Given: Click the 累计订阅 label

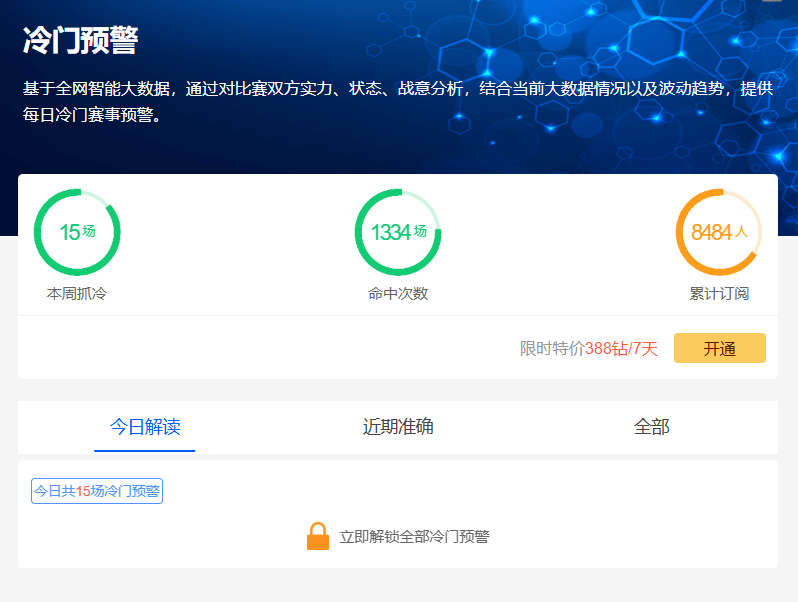Looking at the screenshot, I should click(x=719, y=294).
